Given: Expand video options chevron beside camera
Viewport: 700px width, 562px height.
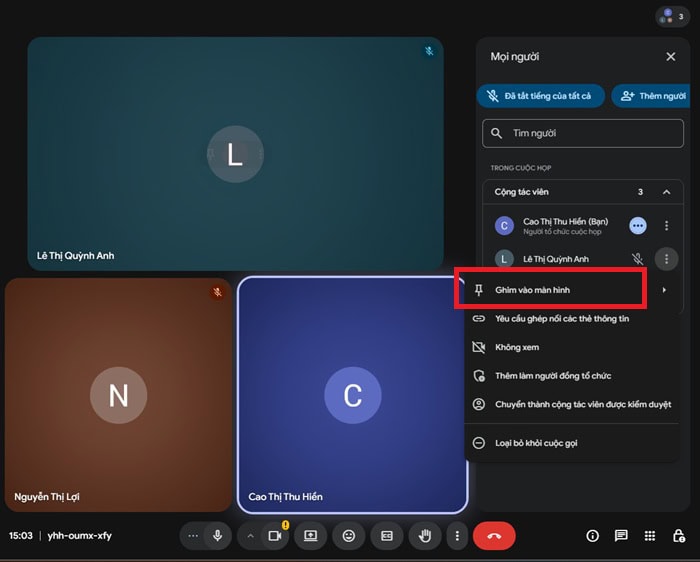Looking at the screenshot, I should click(x=250, y=536).
